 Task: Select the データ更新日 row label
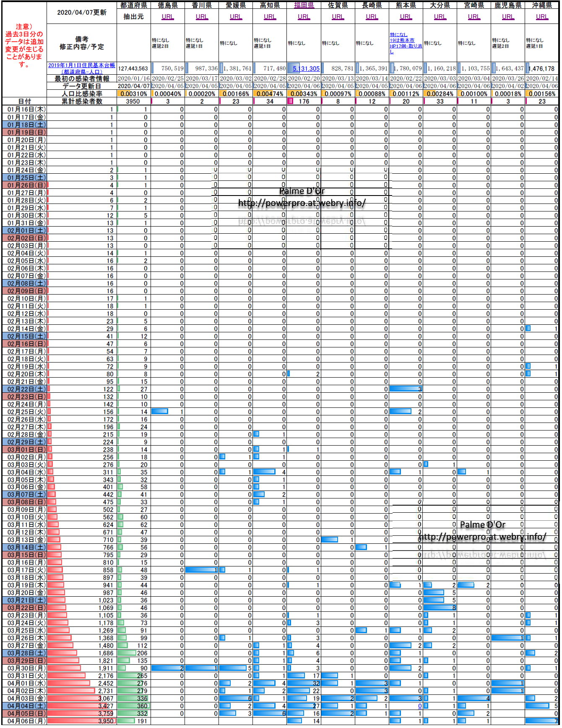[x=82, y=86]
